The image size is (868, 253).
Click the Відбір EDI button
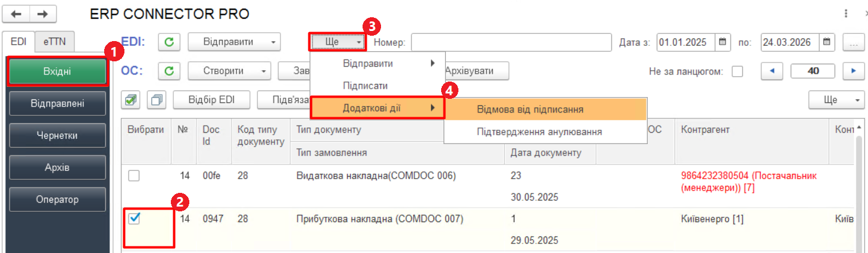211,99
